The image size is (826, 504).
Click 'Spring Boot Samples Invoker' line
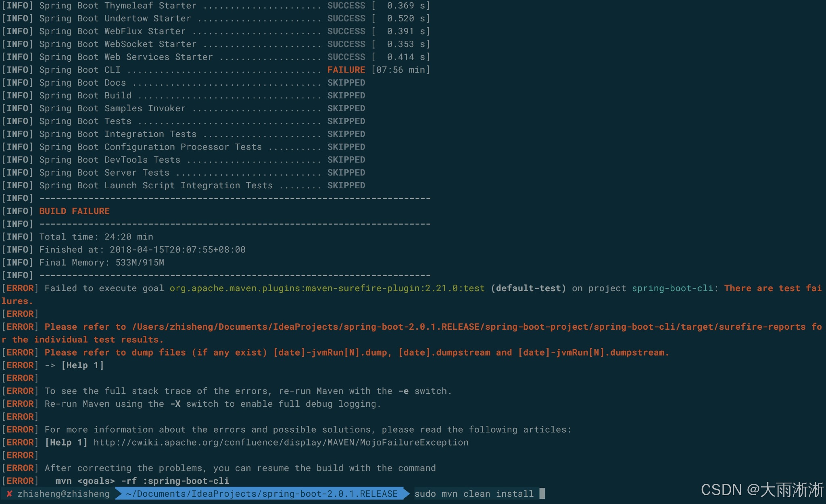(184, 108)
